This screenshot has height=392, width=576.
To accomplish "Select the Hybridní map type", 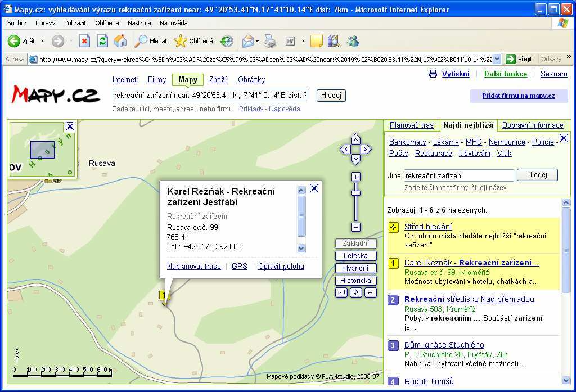I will (x=355, y=268).
